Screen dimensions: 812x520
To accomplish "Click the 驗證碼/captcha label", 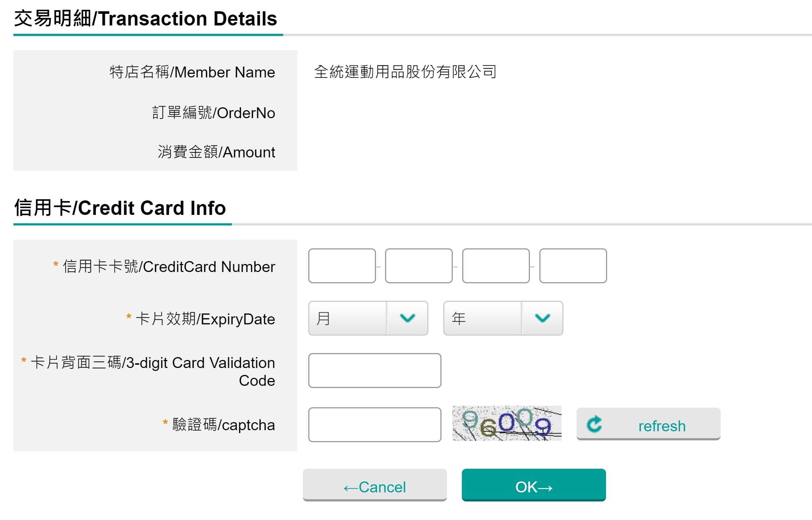I will click(223, 425).
